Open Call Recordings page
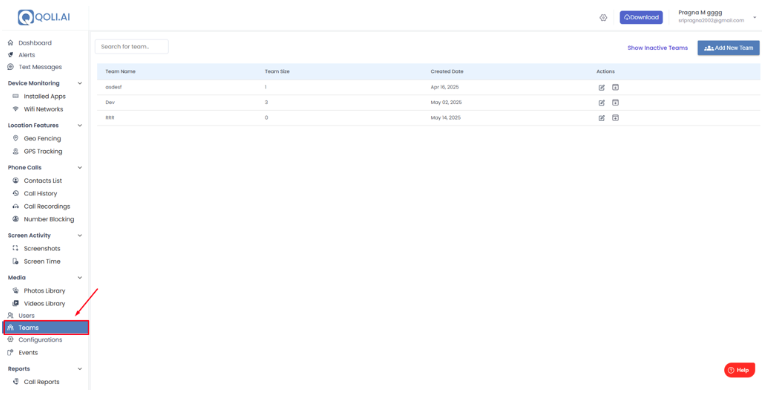This screenshot has height=393, width=765. tap(47, 206)
